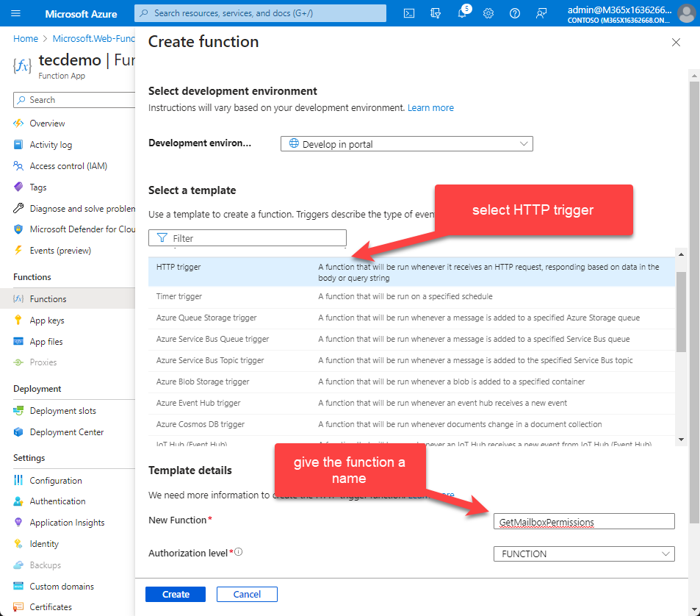This screenshot has height=616, width=700.
Task: Click the Custom domains icon
Action: (x=18, y=586)
